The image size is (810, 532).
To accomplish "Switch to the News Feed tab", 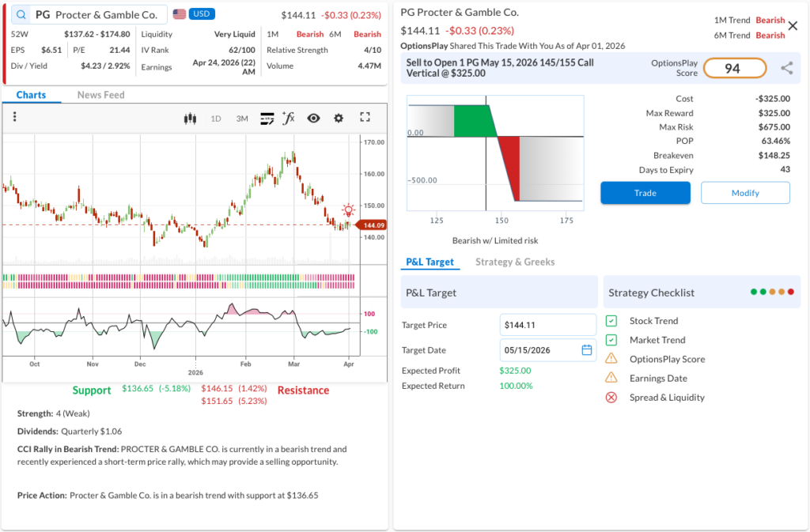I will click(100, 95).
